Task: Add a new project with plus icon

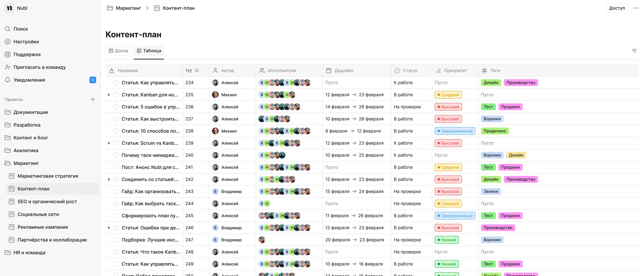Action: [93, 100]
